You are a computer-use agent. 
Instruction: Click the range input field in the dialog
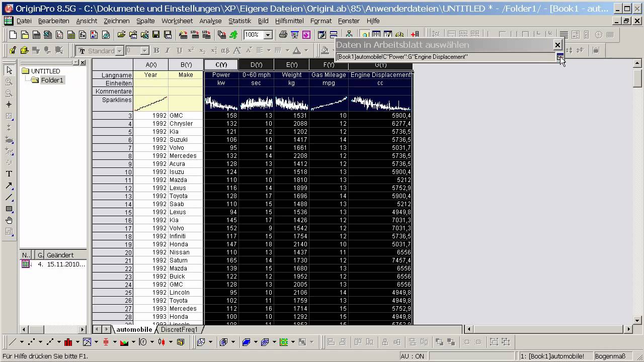point(446,57)
